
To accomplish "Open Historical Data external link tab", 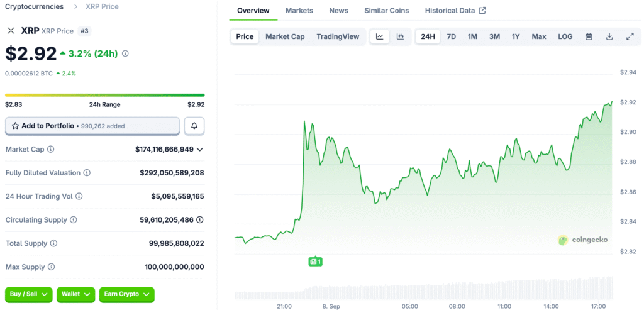I will [x=455, y=11].
